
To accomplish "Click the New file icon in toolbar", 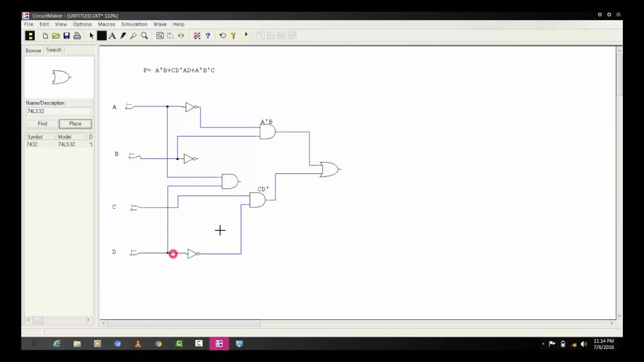I will [45, 36].
